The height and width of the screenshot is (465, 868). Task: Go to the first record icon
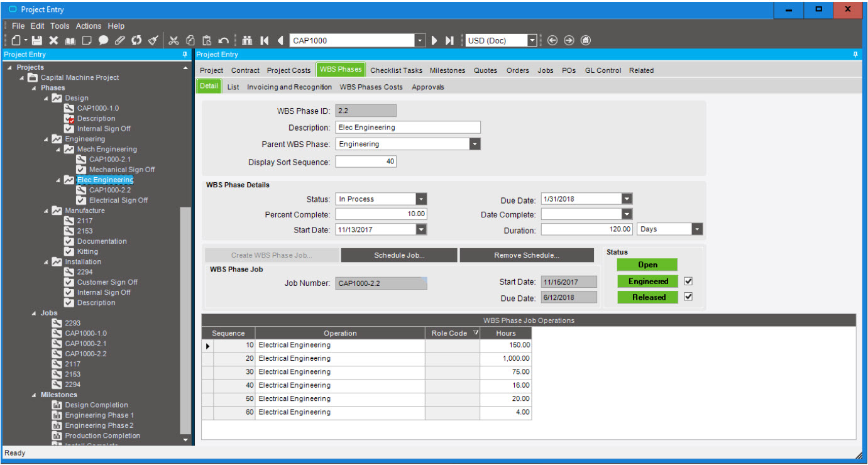[x=265, y=40]
